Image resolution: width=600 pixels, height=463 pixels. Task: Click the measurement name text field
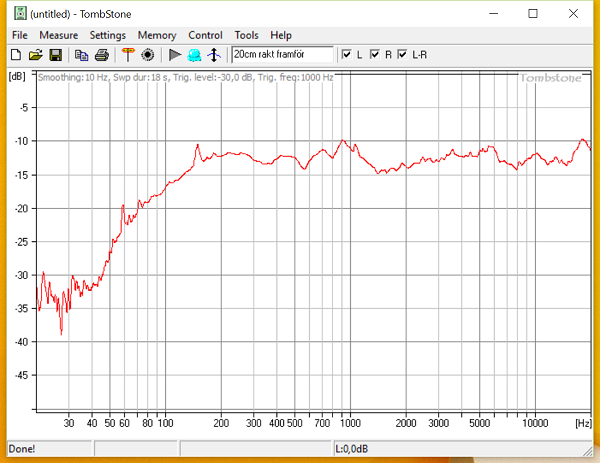coord(282,54)
